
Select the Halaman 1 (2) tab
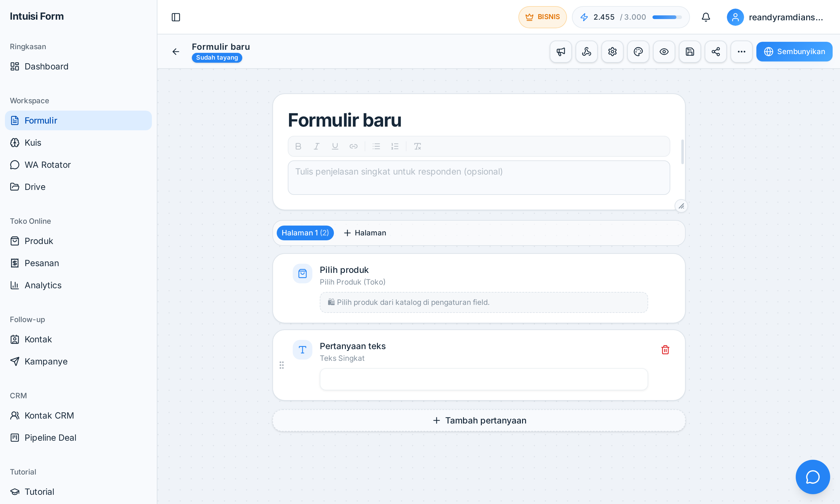coord(305,233)
